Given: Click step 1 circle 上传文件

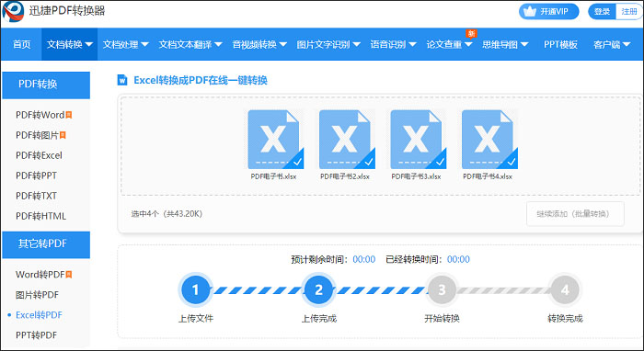Looking at the screenshot, I should [195, 290].
